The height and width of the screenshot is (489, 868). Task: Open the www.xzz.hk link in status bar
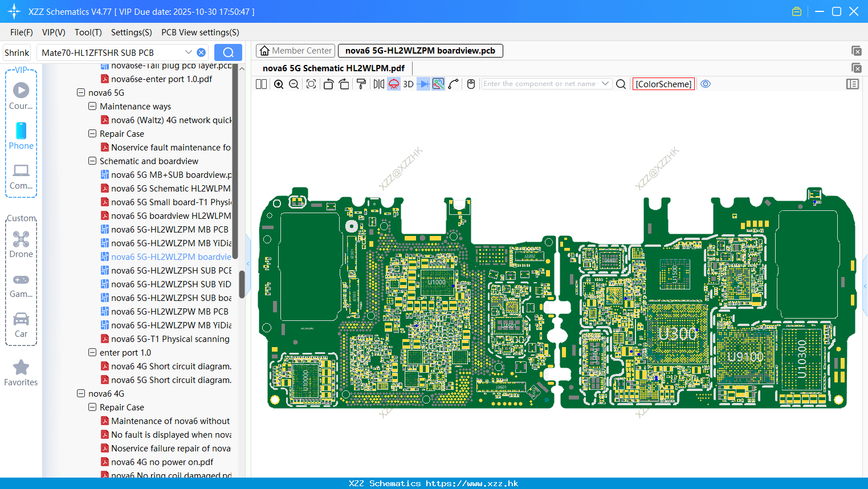(x=472, y=483)
